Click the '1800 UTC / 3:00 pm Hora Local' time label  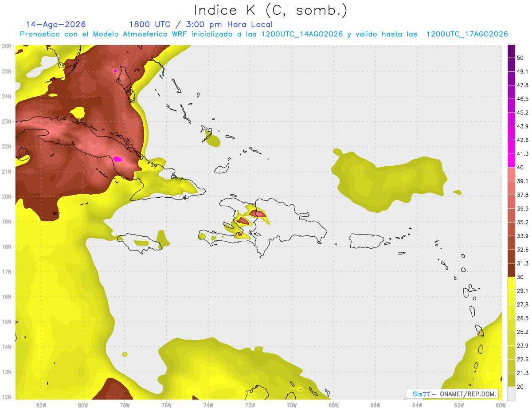201,24
